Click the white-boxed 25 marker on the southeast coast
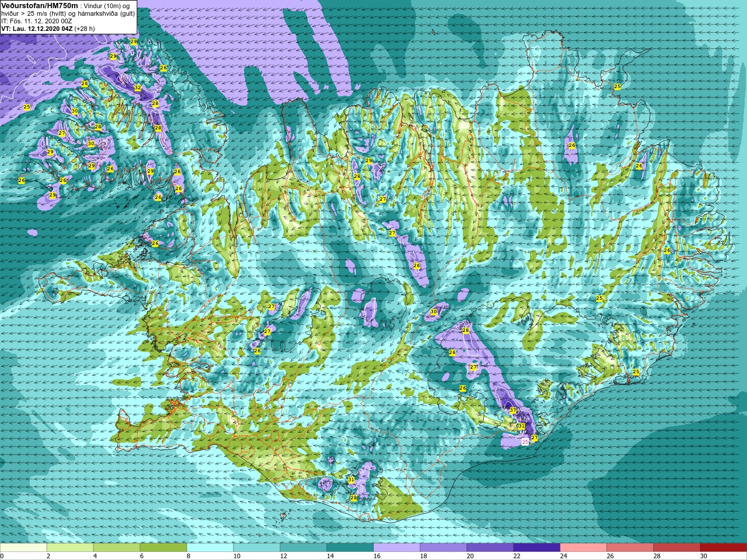The width and height of the screenshot is (747, 560). (525, 442)
